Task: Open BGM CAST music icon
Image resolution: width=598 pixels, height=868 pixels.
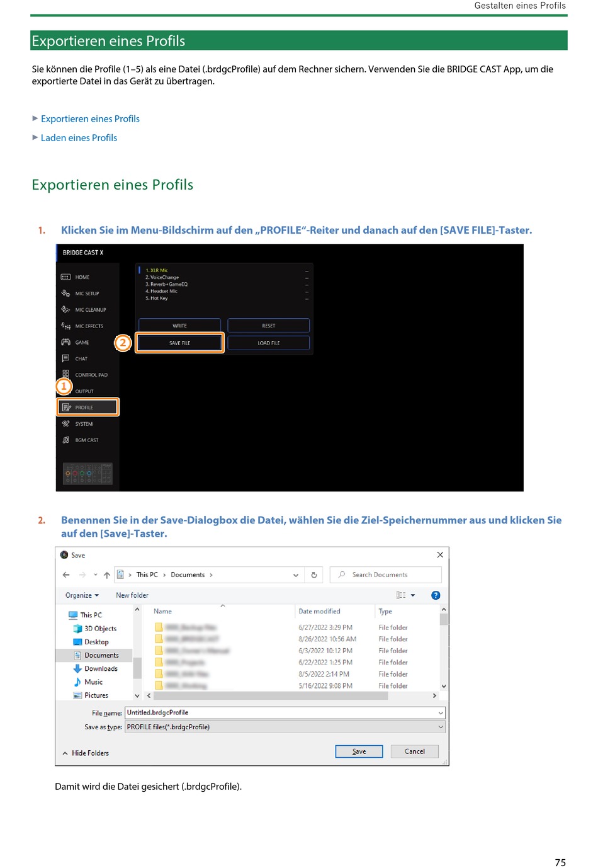Action: coord(65,440)
